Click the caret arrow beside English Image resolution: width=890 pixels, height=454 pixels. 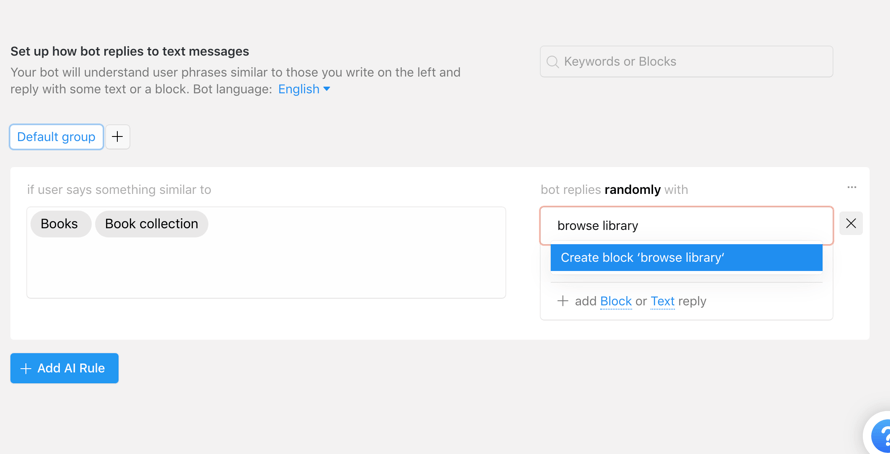point(327,89)
